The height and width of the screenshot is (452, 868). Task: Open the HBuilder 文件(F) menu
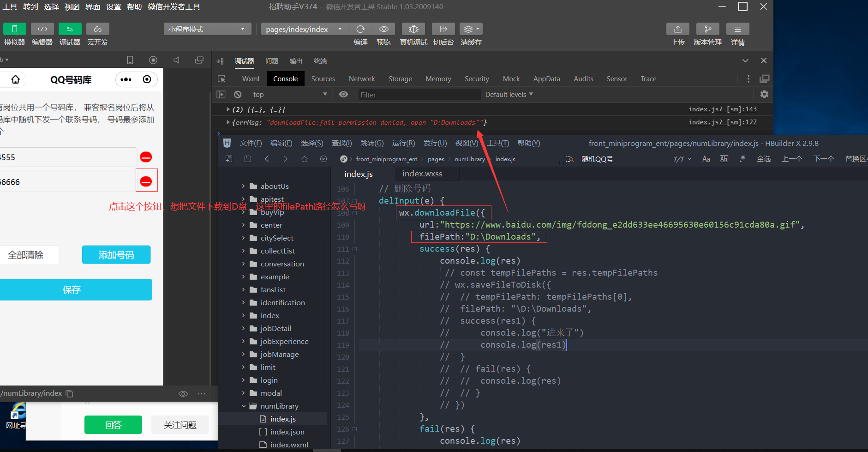click(x=251, y=143)
